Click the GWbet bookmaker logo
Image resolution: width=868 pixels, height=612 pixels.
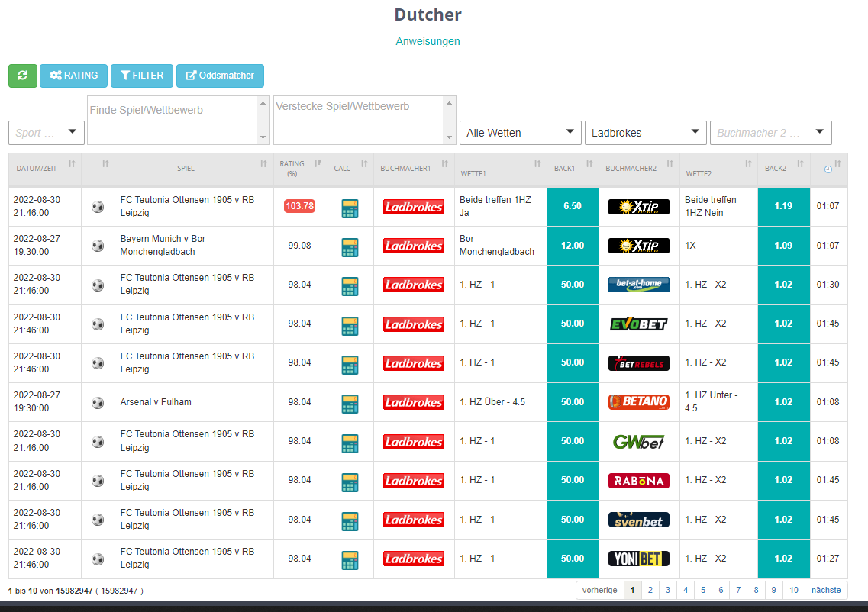638,441
